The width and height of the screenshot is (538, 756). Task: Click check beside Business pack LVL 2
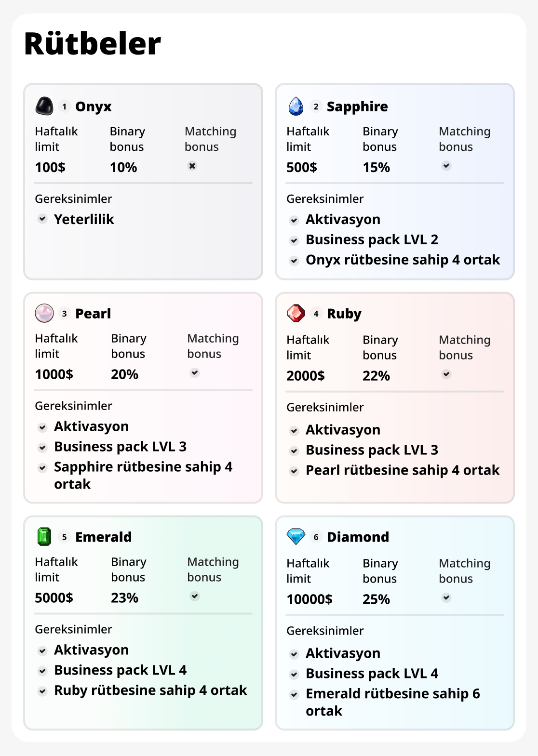(x=294, y=240)
